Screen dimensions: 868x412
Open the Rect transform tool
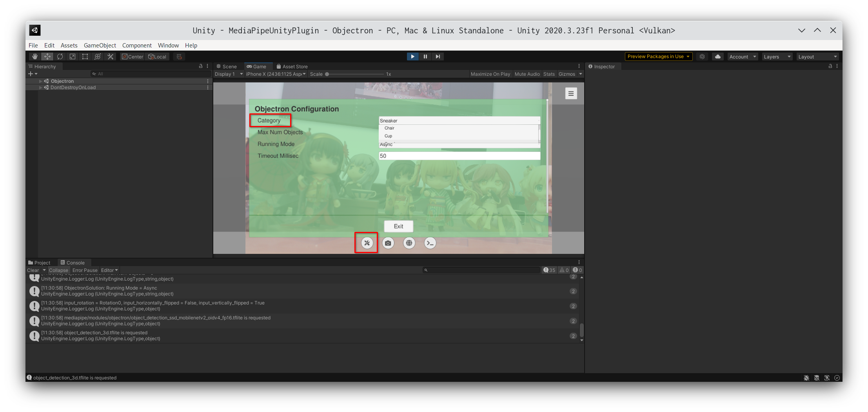coord(85,57)
